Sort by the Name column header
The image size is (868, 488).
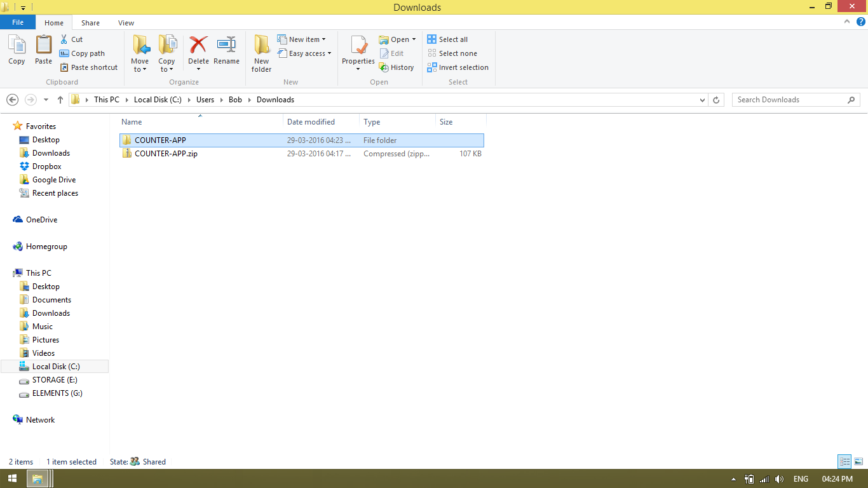tap(201, 122)
